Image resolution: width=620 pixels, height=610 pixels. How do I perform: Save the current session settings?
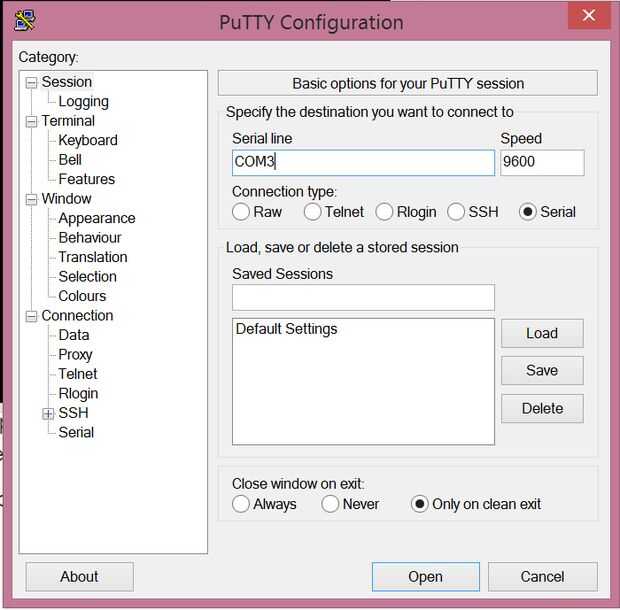click(541, 371)
